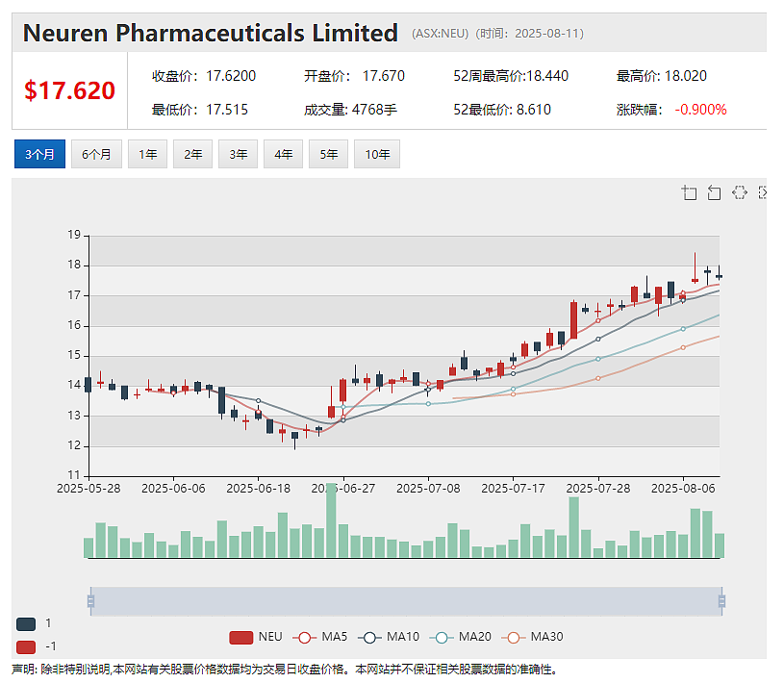The image size is (784, 683).
Task: Click the red $17.620 price
Action: pyautogui.click(x=69, y=90)
